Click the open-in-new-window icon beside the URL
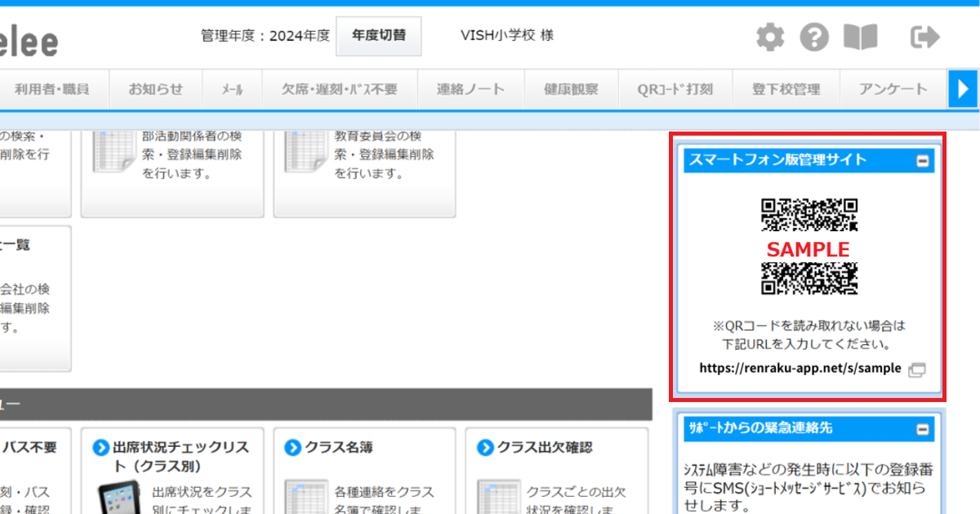The width and height of the screenshot is (980, 514). click(x=916, y=369)
